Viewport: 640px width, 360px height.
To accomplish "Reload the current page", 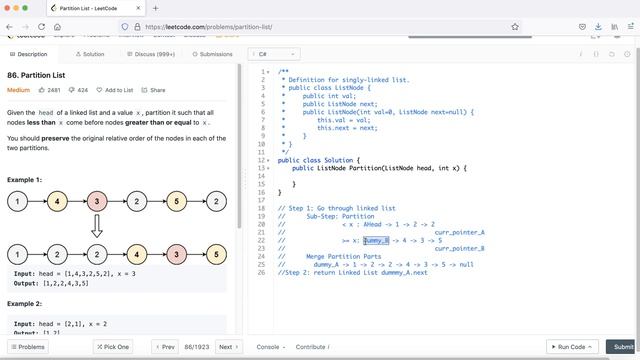I will click(x=41, y=27).
